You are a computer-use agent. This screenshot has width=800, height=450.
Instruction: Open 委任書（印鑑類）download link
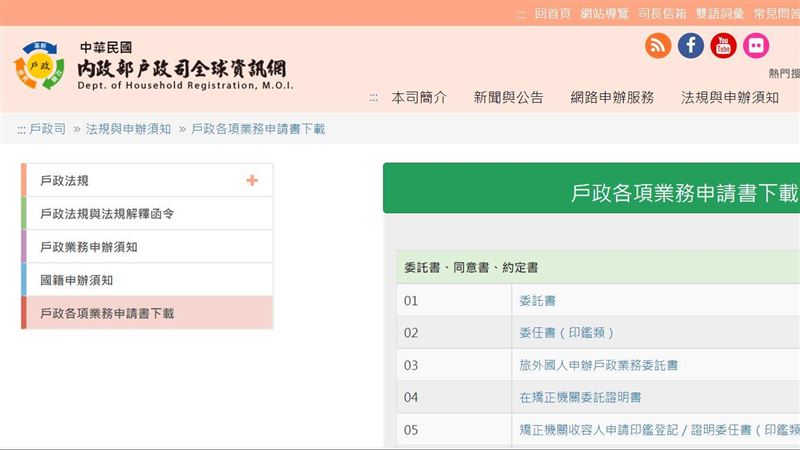pyautogui.click(x=566, y=333)
